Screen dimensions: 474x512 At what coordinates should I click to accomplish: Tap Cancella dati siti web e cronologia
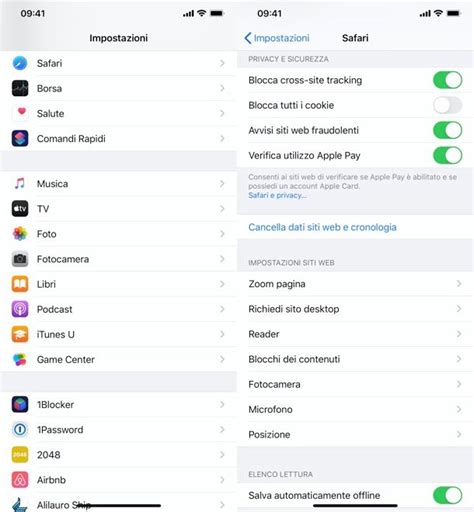[322, 227]
